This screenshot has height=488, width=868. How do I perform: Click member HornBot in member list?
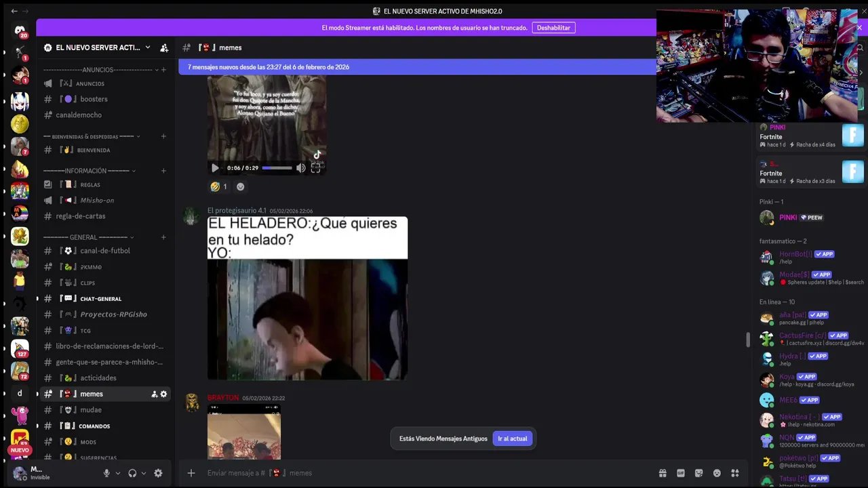point(810,258)
